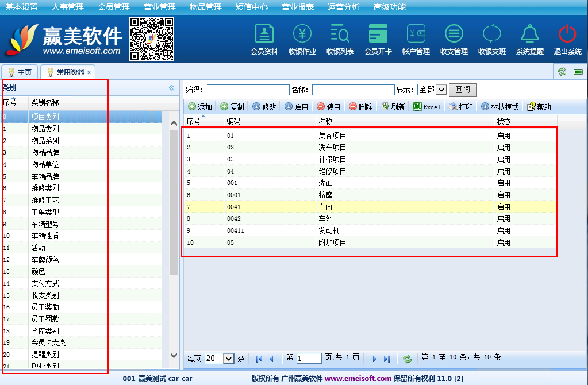Click the 删除 delete toolbar button

tap(361, 107)
